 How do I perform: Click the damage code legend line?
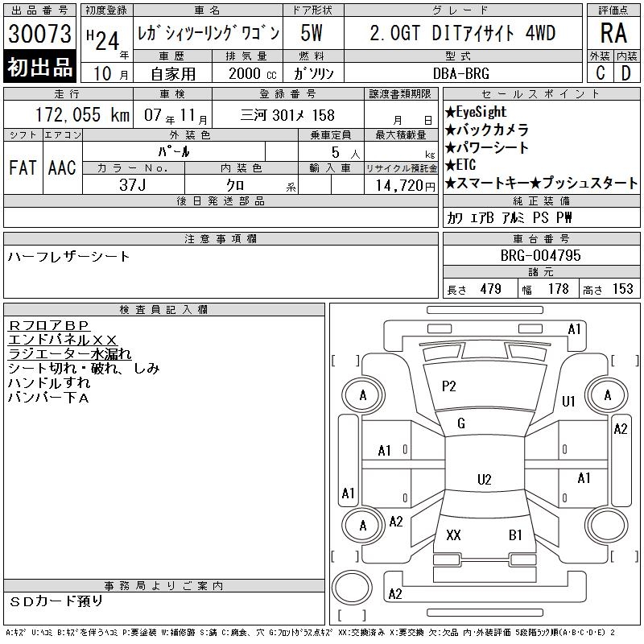click(310, 633)
